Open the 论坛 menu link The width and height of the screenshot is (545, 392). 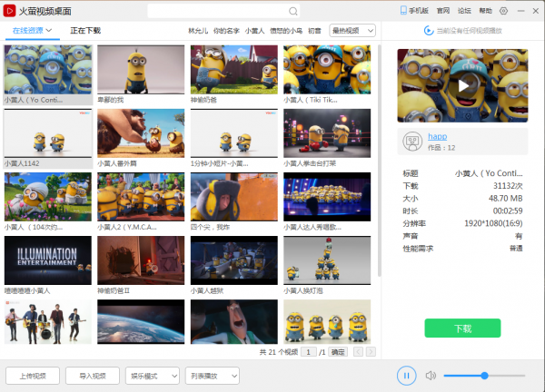[464, 11]
